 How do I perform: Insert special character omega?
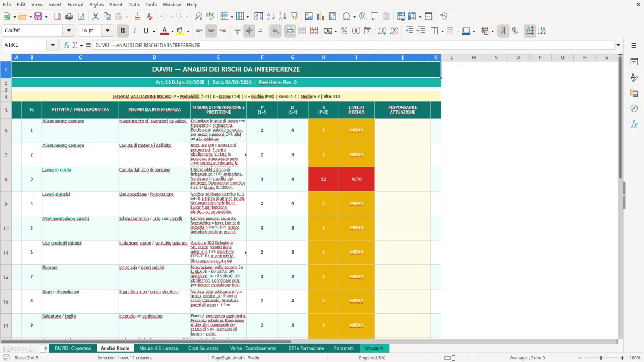click(346, 17)
